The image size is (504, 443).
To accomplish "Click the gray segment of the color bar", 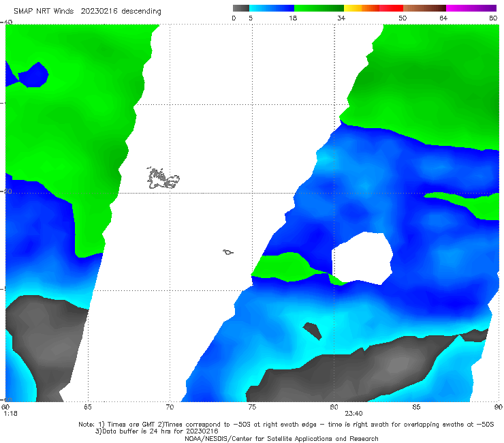I will [x=240, y=8].
